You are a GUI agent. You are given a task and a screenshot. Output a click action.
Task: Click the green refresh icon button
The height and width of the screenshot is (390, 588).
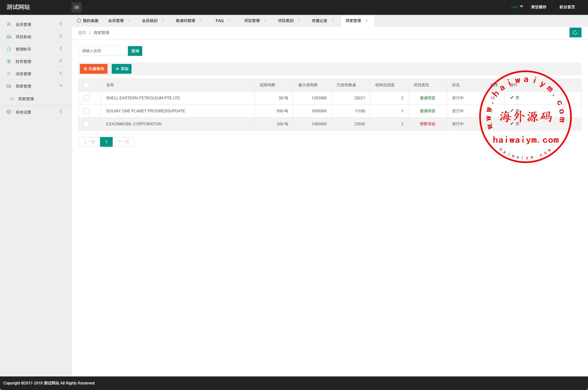click(x=575, y=32)
